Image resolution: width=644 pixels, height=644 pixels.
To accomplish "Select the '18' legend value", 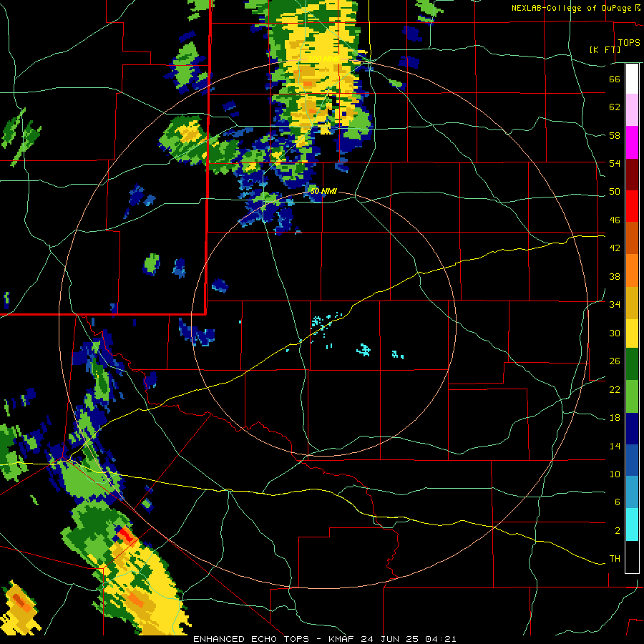I will pyautogui.click(x=615, y=418).
